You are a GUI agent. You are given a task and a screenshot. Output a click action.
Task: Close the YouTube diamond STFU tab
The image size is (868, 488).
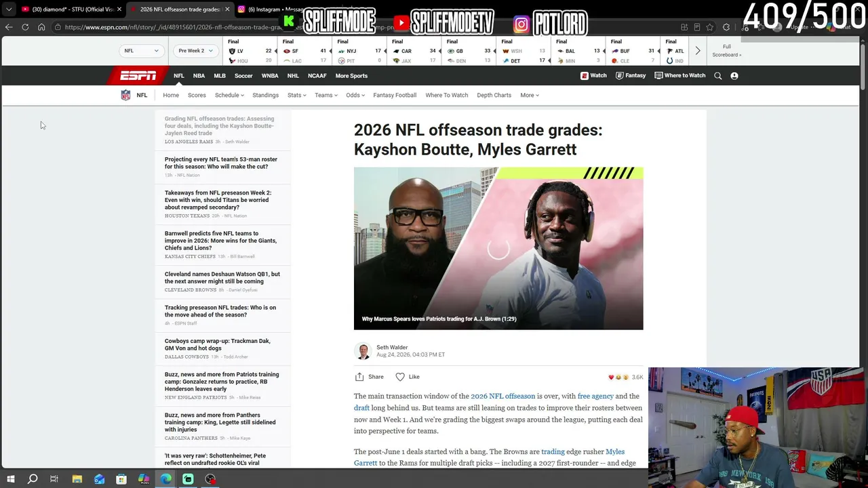pos(119,9)
